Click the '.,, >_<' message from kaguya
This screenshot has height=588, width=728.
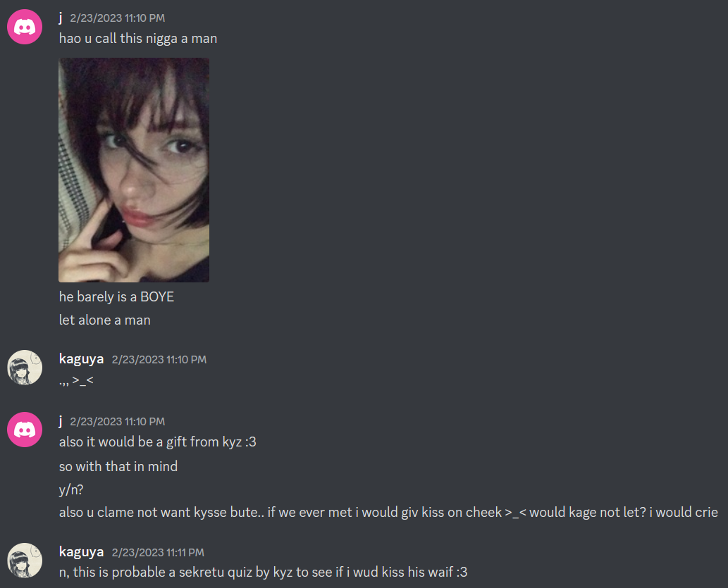coord(77,381)
